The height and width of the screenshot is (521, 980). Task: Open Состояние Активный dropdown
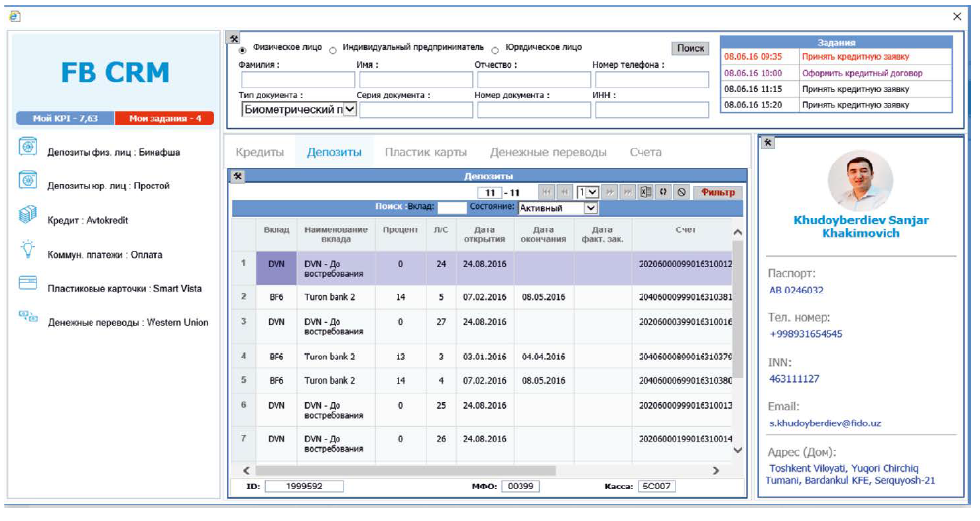(558, 208)
